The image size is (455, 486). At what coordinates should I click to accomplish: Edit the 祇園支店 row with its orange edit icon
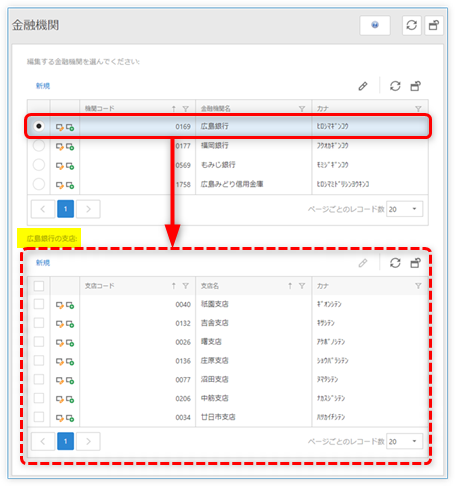pyautogui.click(x=60, y=305)
